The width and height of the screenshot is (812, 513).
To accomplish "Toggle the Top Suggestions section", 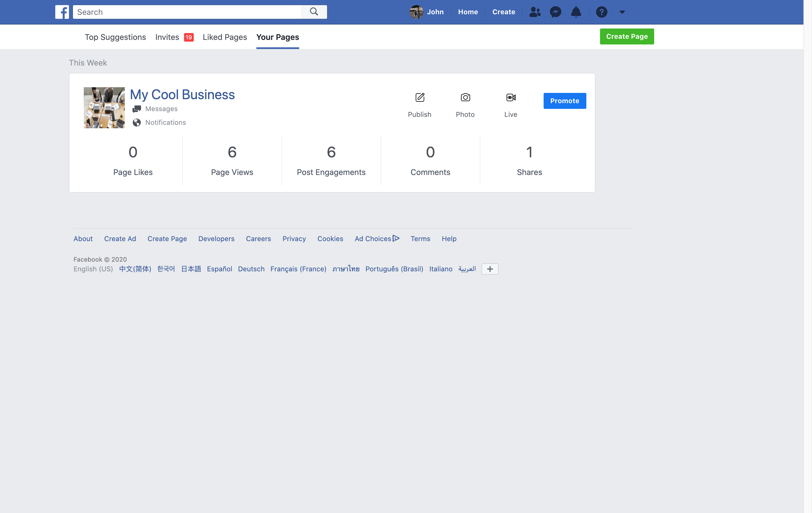I will (115, 37).
